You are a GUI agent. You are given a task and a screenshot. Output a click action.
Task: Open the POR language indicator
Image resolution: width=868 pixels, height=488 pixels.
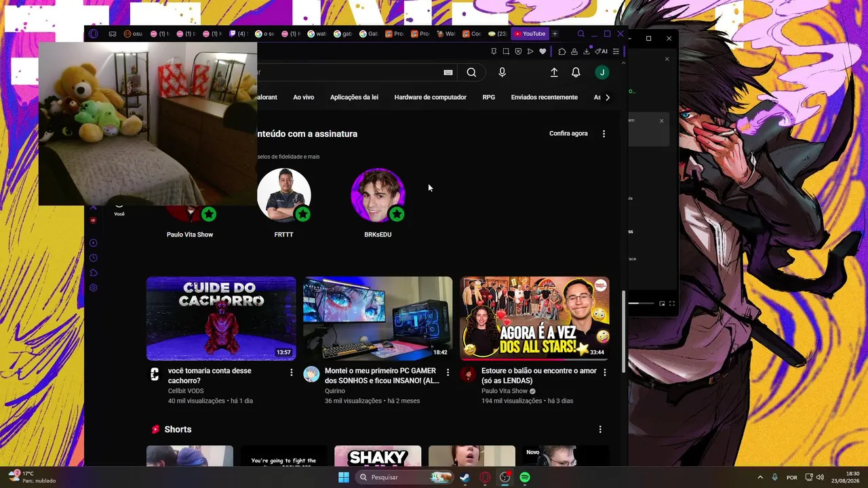792,477
